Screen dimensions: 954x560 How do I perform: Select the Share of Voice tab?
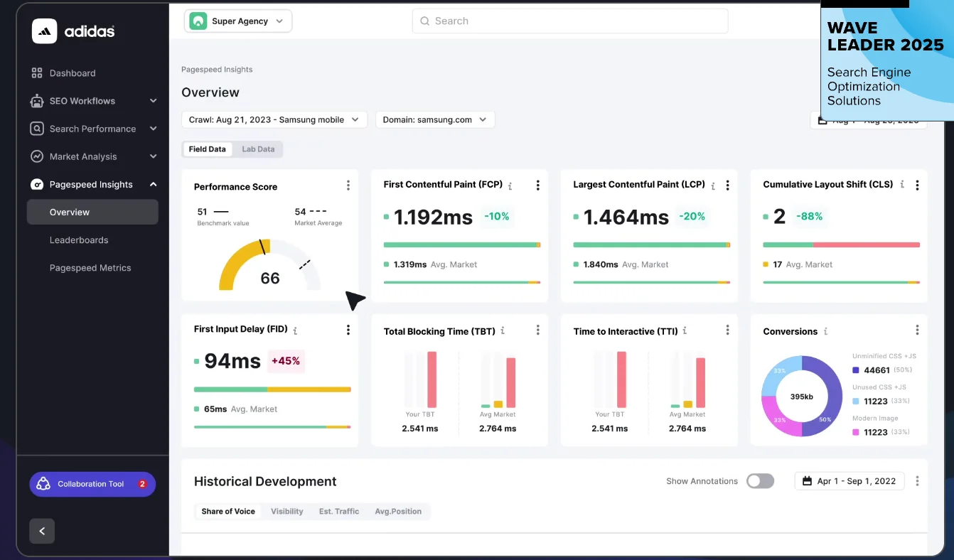pyautogui.click(x=227, y=511)
